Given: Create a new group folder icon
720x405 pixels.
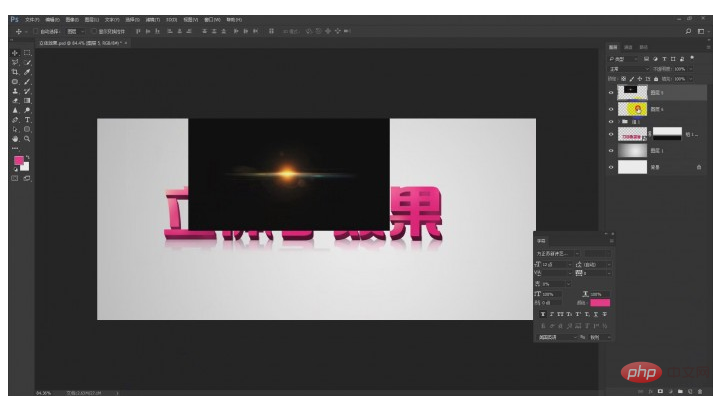Looking at the screenshot, I should click(680, 391).
